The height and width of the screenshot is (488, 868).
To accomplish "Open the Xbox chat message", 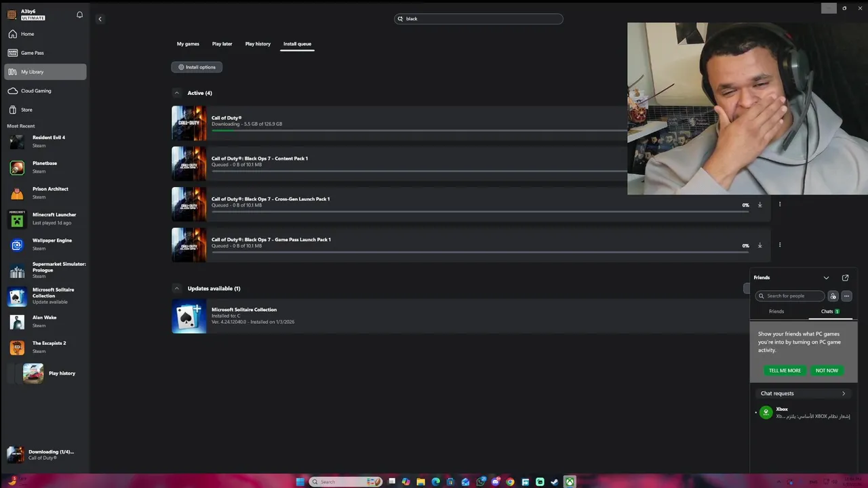I will pyautogui.click(x=804, y=413).
